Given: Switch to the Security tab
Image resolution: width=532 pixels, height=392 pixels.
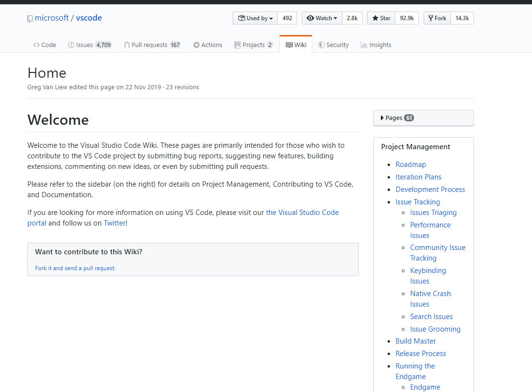Looking at the screenshot, I should (x=333, y=45).
